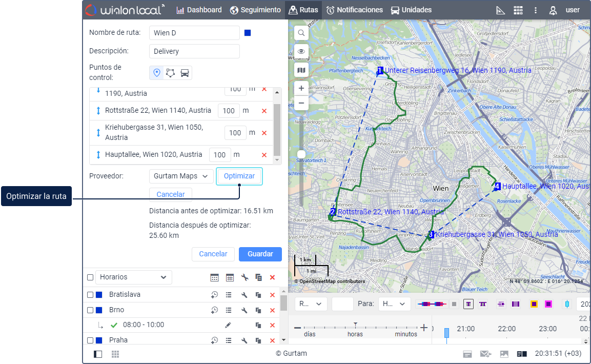Toggle map visibility eye icon
Screen dimensions: 591x364
301,51
